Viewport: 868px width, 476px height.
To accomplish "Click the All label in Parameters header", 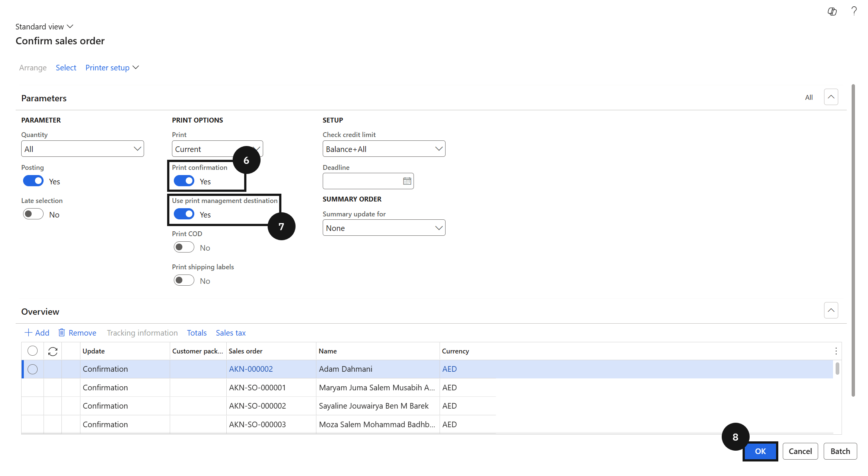I will point(808,97).
